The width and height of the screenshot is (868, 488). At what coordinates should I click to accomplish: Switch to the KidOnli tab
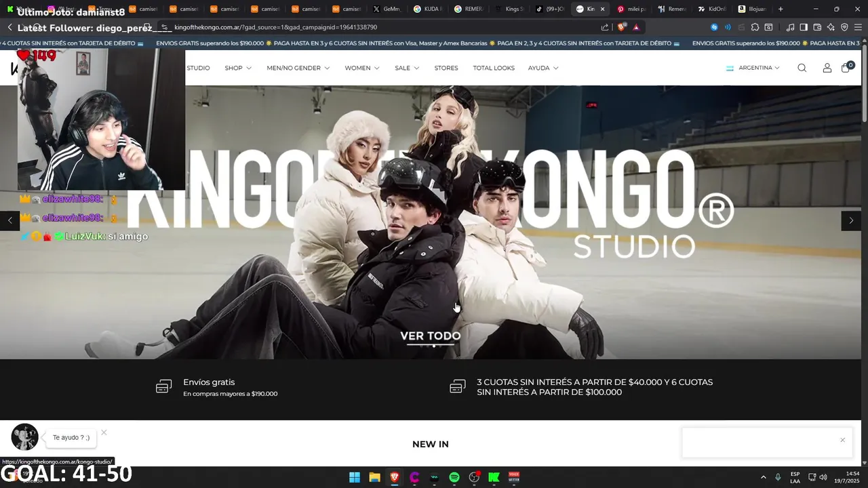tap(712, 9)
